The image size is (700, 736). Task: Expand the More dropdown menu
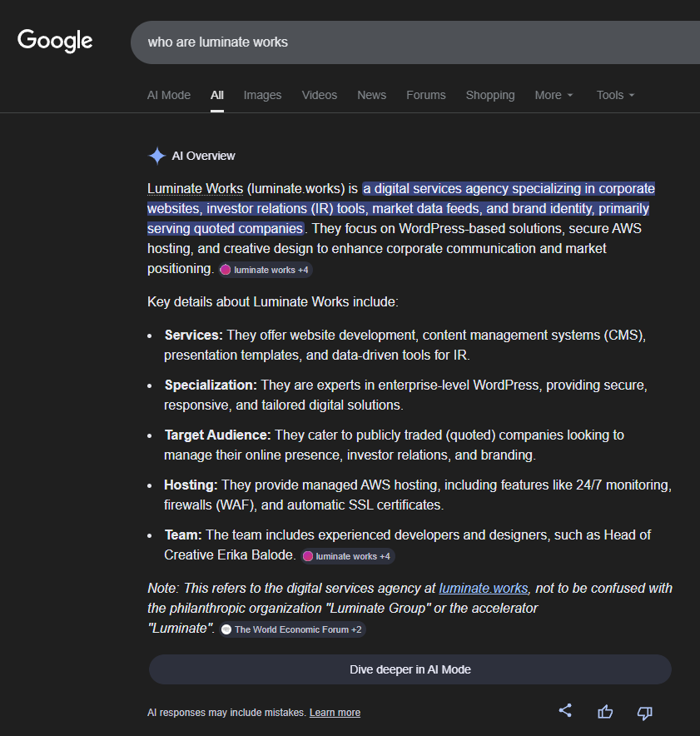click(554, 95)
